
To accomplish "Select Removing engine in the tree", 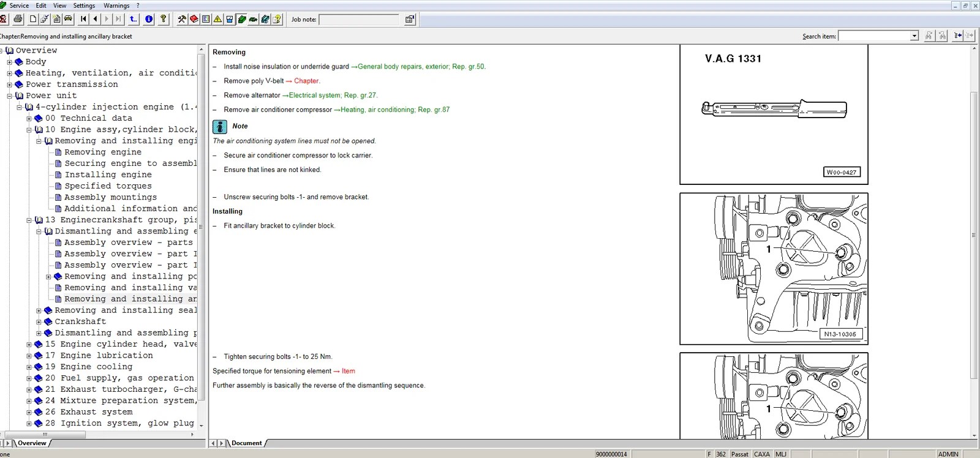I will click(x=103, y=152).
